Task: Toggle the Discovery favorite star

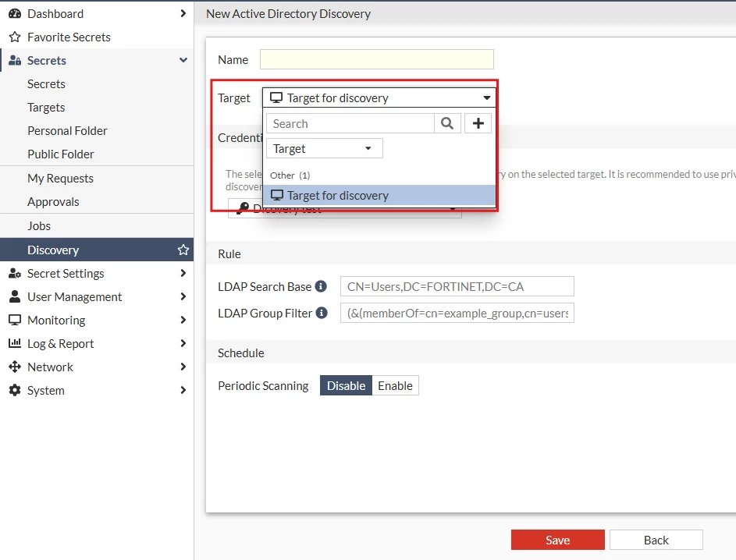Action: click(x=183, y=250)
